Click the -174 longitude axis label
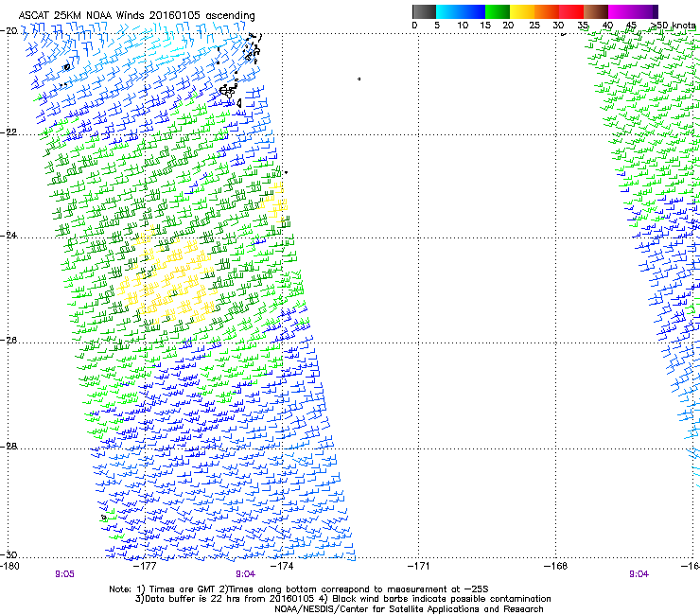 pos(282,567)
